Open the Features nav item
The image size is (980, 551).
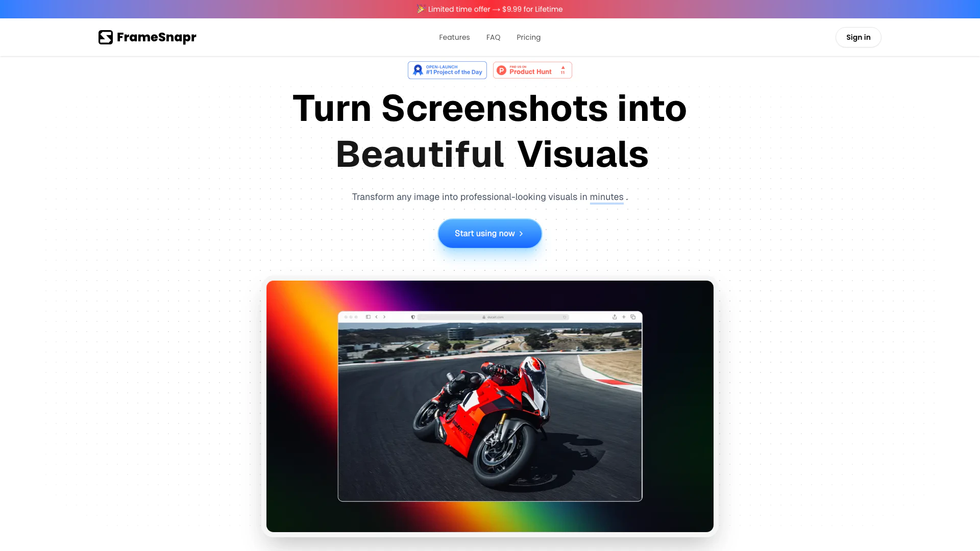[454, 37]
